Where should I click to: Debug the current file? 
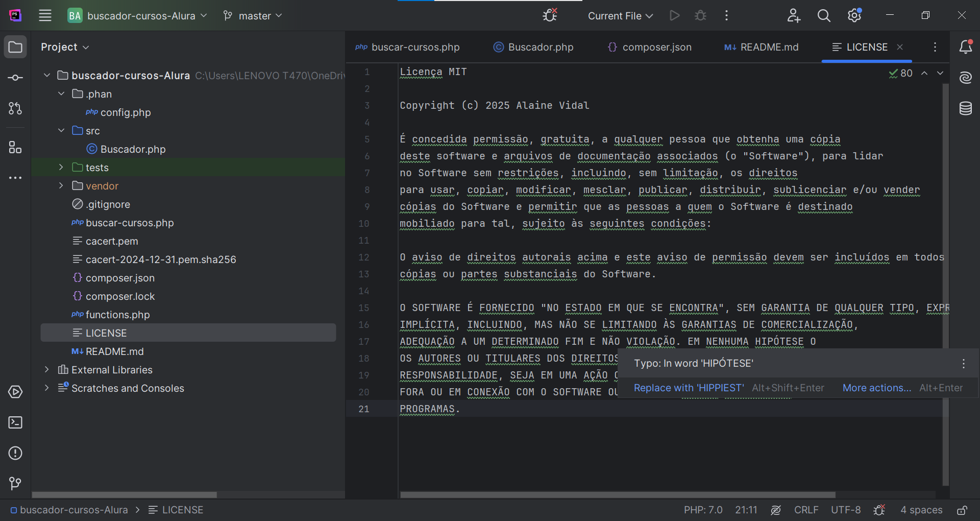(x=700, y=15)
